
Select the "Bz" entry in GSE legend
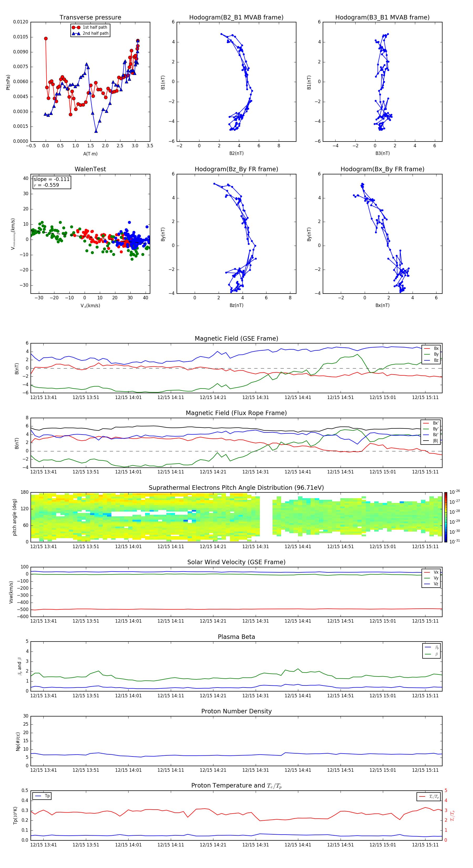tap(431, 361)
